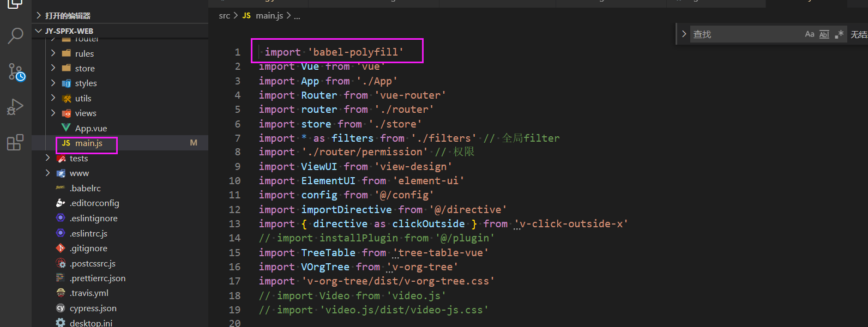
Task: Click the styles folder icon
Action: tap(67, 83)
